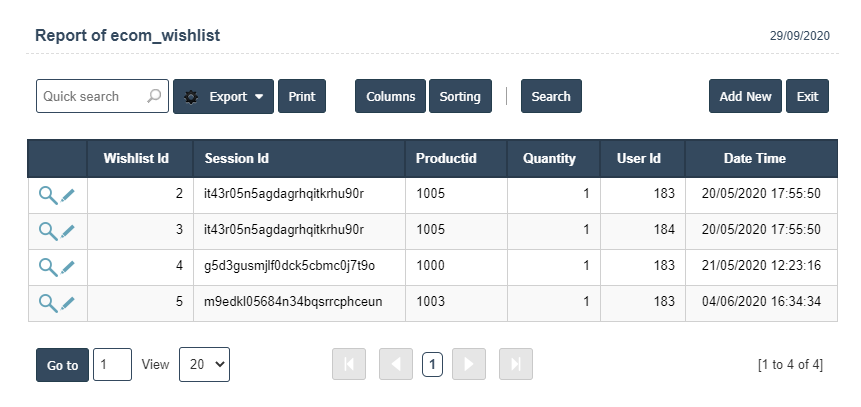The image size is (861, 407).
Task: Click the Exit button
Action: pyautogui.click(x=807, y=97)
